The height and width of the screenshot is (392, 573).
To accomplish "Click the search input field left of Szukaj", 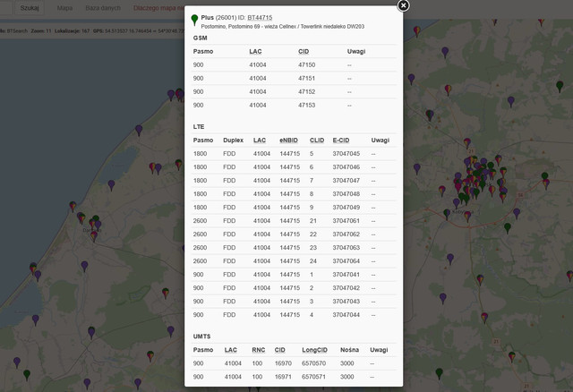I will click(x=6, y=8).
